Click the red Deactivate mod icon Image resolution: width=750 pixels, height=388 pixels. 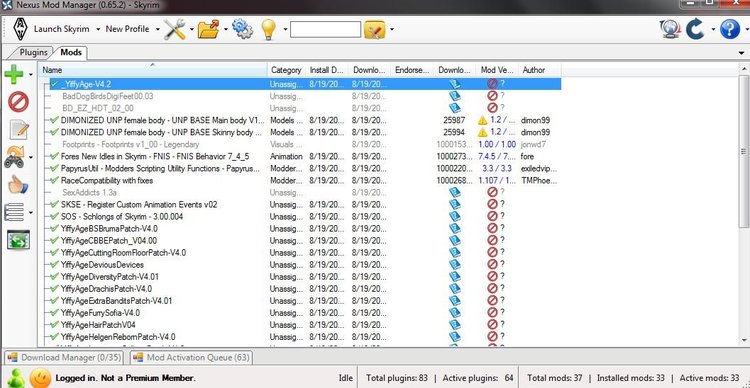(18, 102)
